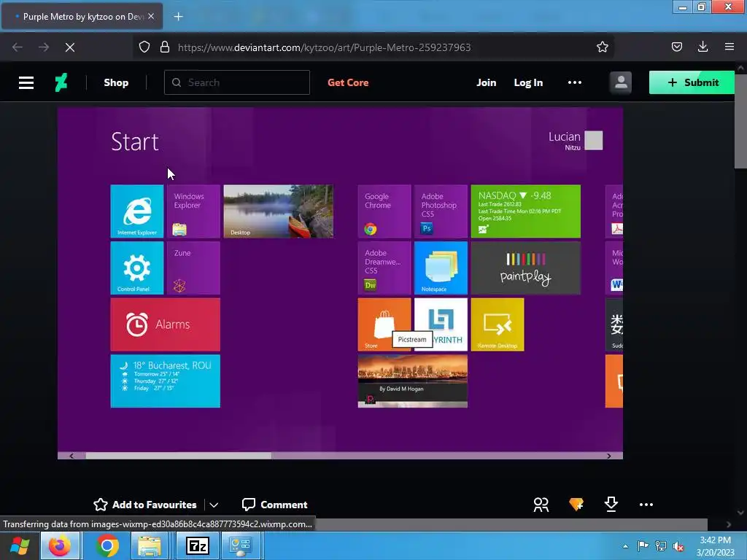Click Add to Favourites
Viewport: 747px width, 560px height.
(x=145, y=505)
